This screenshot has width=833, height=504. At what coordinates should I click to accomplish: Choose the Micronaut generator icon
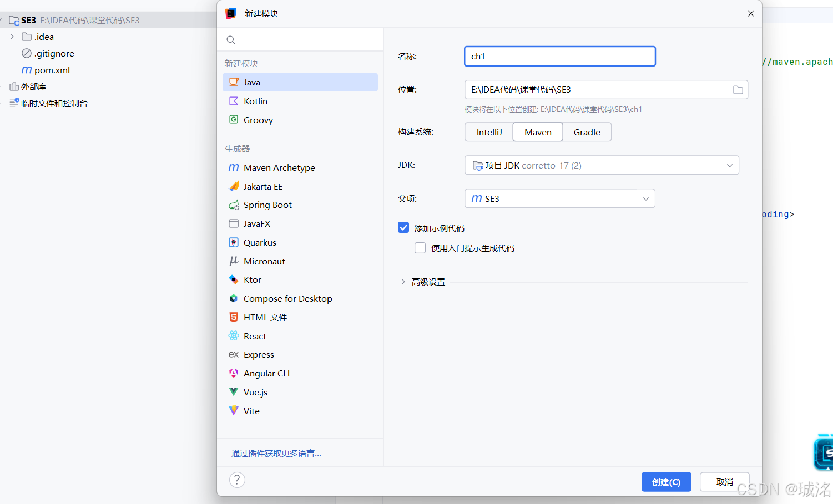(x=234, y=261)
